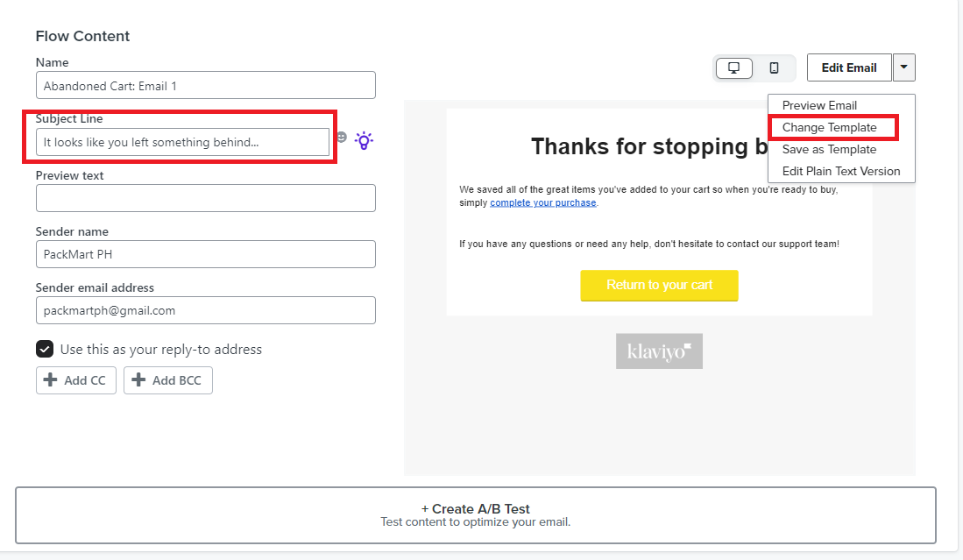Open the "complete your purchase" link

tap(543, 202)
